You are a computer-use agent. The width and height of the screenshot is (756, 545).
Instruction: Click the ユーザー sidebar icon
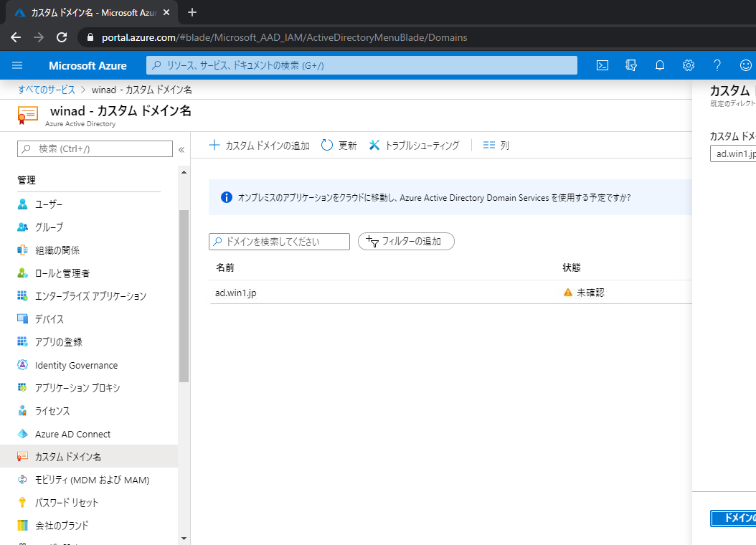click(23, 204)
